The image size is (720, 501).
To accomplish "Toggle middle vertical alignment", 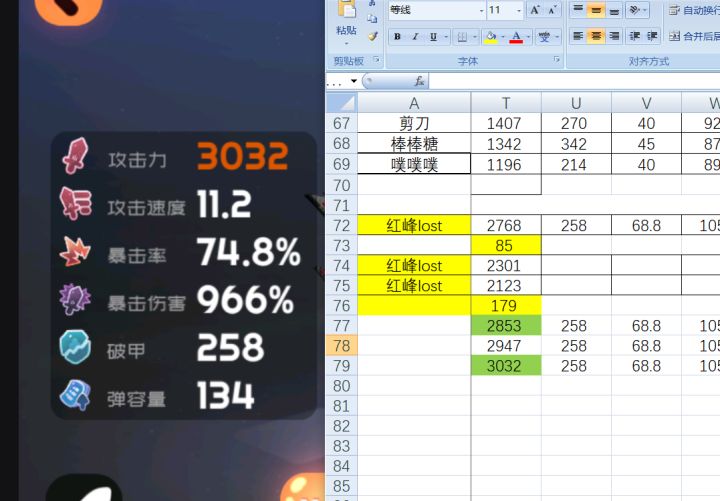I will (x=596, y=10).
